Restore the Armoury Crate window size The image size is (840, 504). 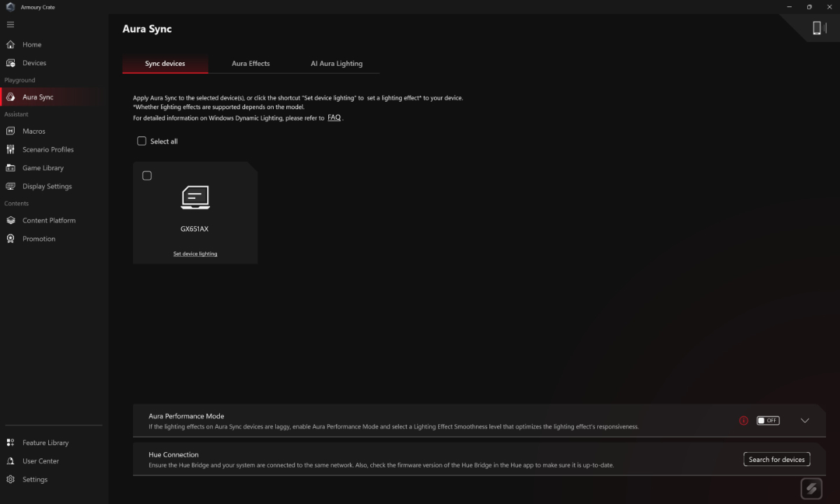809,7
